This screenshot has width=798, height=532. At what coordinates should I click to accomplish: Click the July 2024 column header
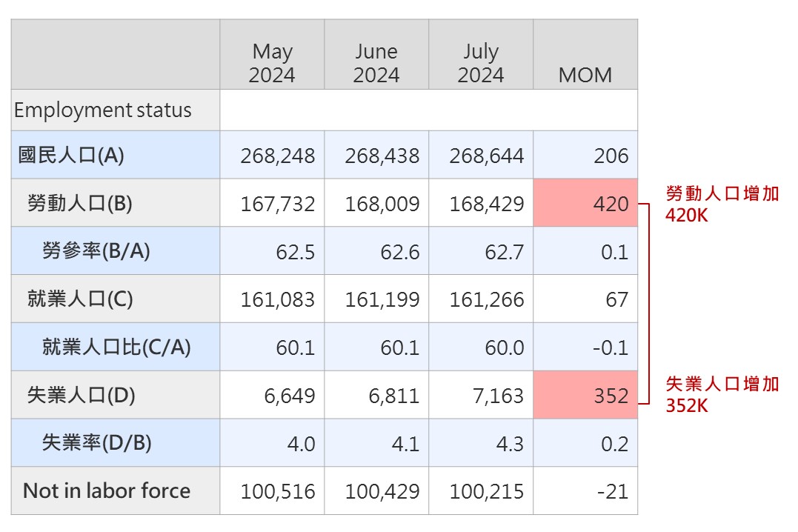[x=481, y=63]
